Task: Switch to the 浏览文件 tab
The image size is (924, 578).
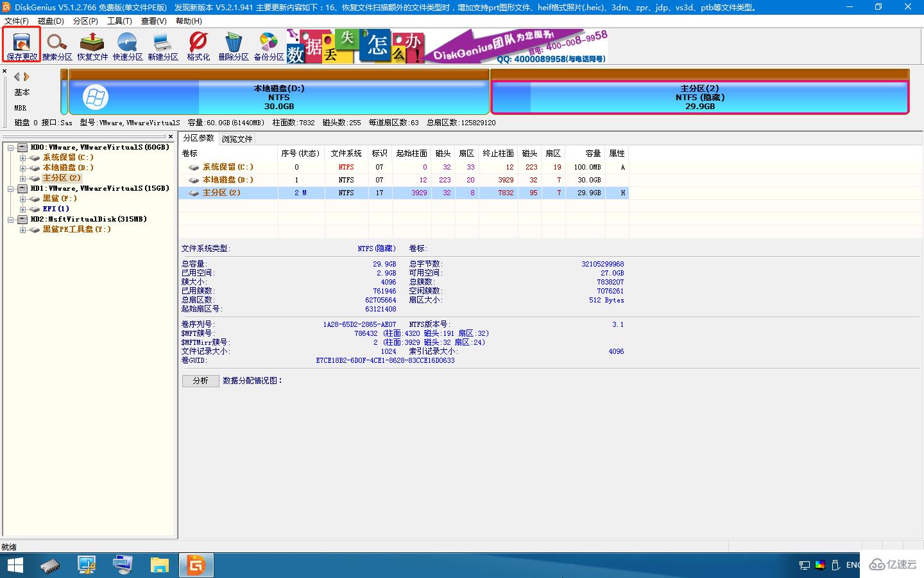Action: 237,139
